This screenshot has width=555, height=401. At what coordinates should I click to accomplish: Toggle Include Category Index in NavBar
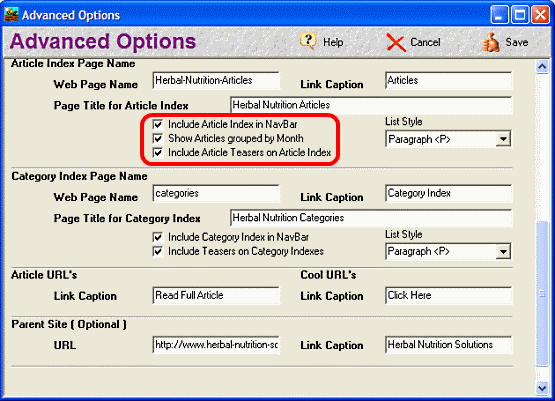[158, 237]
